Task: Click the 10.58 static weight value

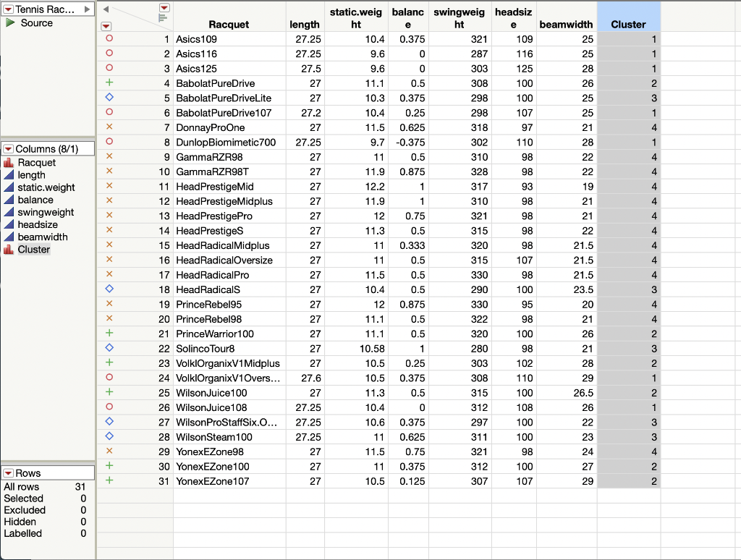Action: (372, 349)
